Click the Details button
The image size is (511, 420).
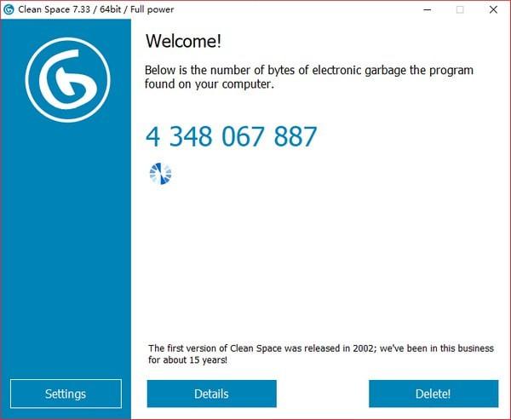(211, 394)
